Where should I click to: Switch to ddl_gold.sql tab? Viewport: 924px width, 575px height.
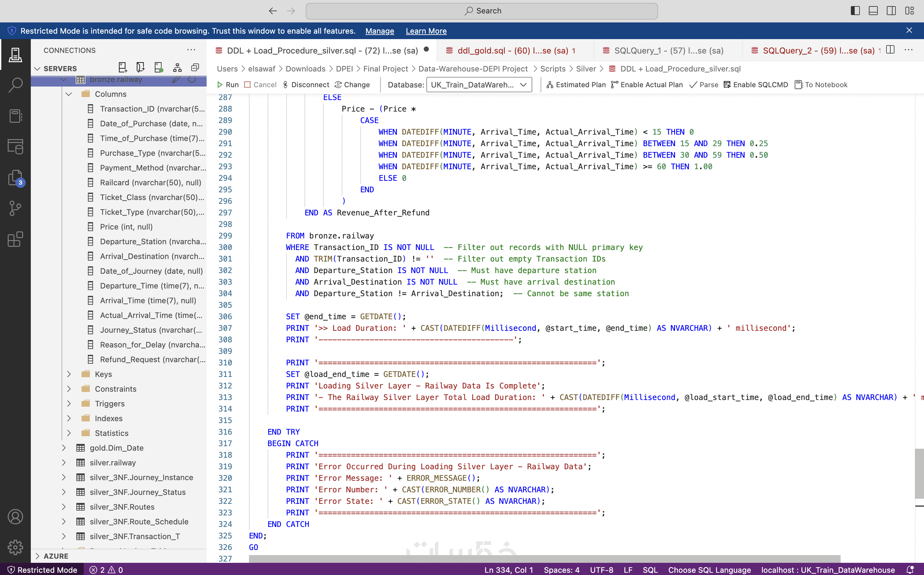(x=512, y=51)
